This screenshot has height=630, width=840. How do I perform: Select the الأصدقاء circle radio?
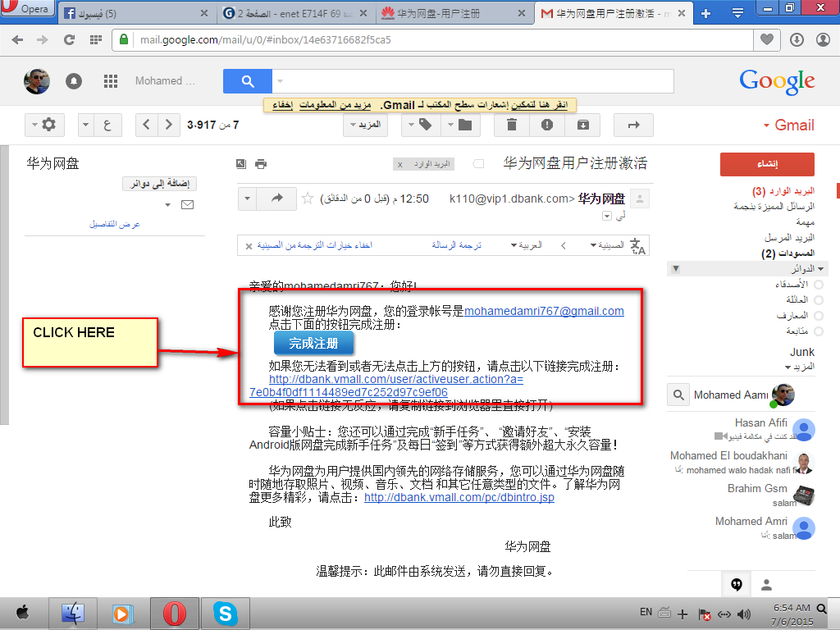[818, 284]
